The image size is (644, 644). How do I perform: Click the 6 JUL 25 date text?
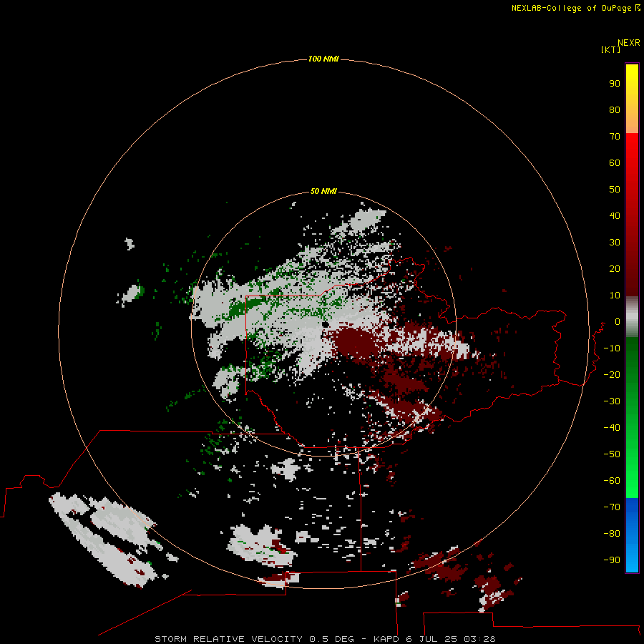pyautogui.click(x=431, y=639)
